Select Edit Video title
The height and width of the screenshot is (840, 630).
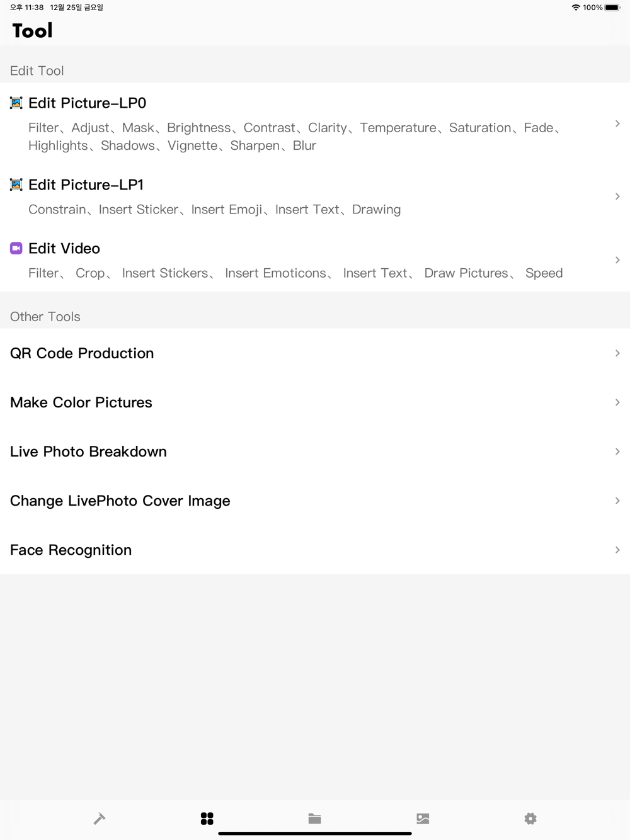[x=64, y=248]
